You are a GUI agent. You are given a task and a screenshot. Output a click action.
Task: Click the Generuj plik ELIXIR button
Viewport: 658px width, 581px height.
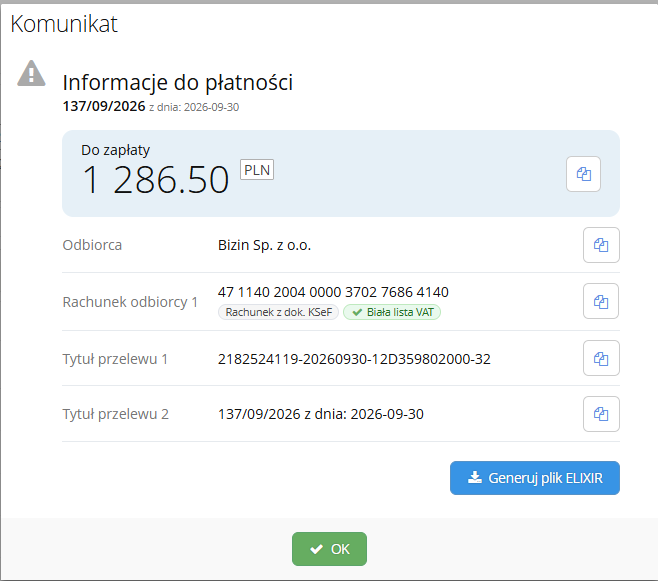point(535,478)
